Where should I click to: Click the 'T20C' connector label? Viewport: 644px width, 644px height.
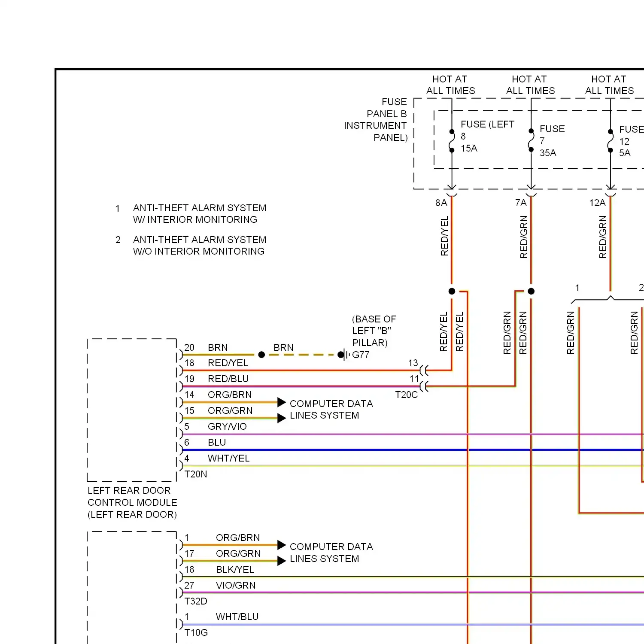coord(407,395)
